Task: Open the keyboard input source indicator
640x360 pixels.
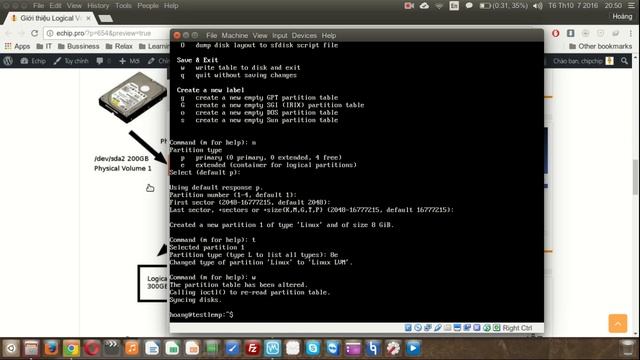Action: pyautogui.click(x=454, y=6)
